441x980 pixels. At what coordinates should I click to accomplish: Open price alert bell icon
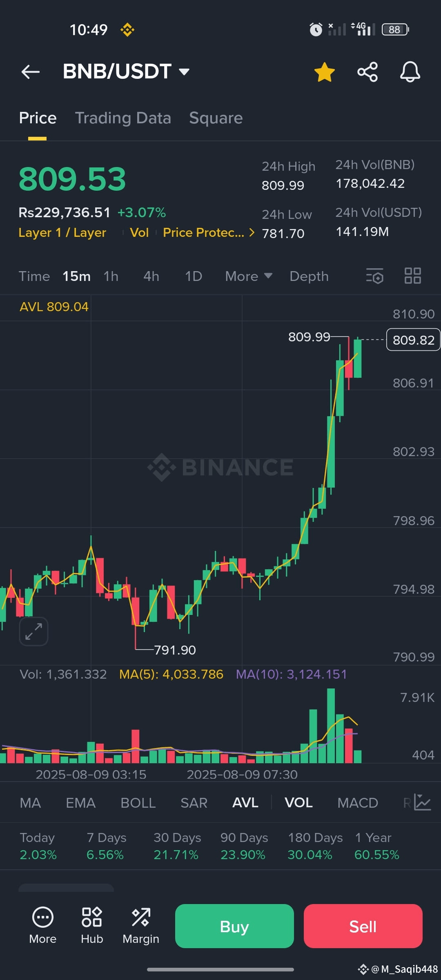pos(410,72)
